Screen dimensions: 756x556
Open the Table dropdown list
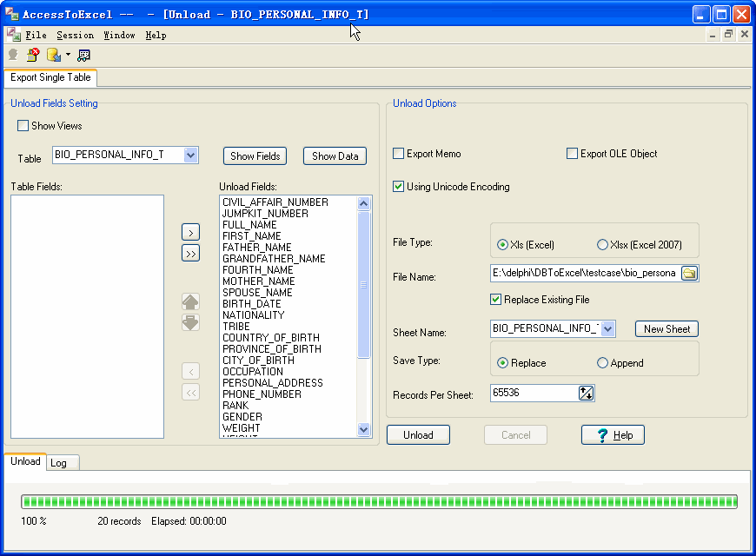click(191, 156)
